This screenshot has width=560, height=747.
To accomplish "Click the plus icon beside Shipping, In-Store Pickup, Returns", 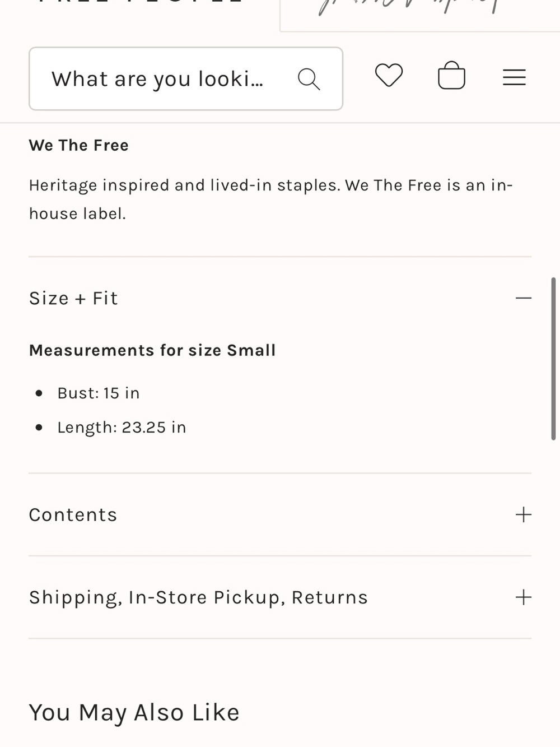I will pos(523,597).
